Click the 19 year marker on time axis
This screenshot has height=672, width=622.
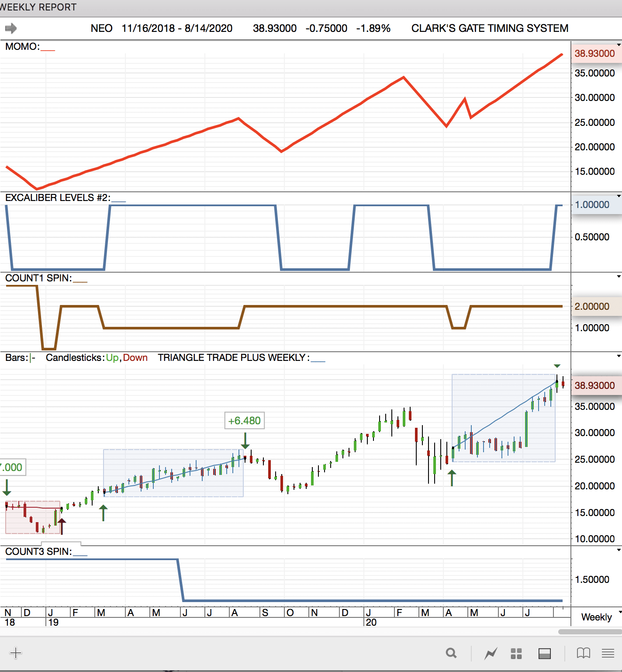click(x=53, y=622)
